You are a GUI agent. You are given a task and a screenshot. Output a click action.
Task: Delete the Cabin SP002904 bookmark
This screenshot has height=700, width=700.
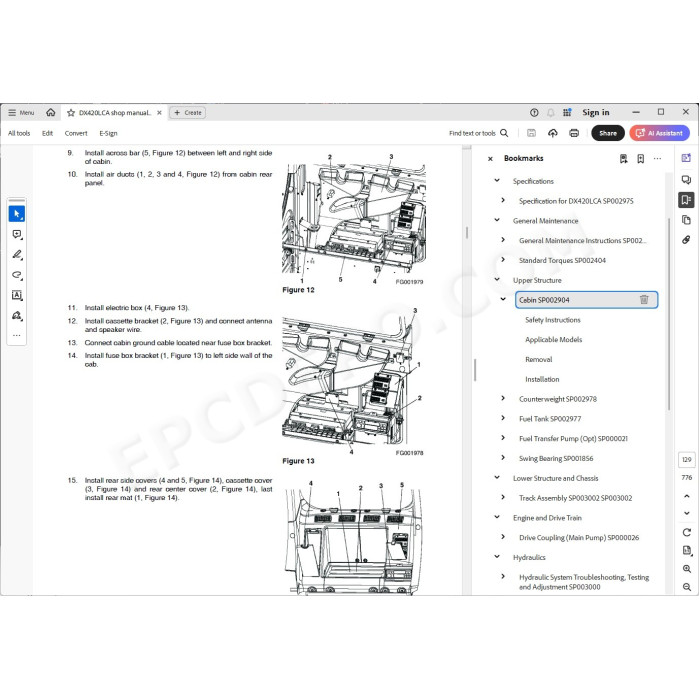(x=644, y=300)
